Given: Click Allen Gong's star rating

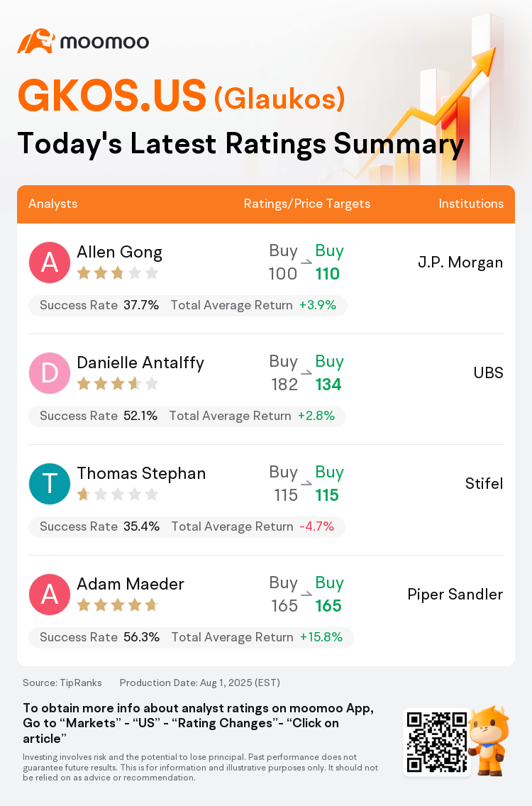Looking at the screenshot, I should pos(118,273).
